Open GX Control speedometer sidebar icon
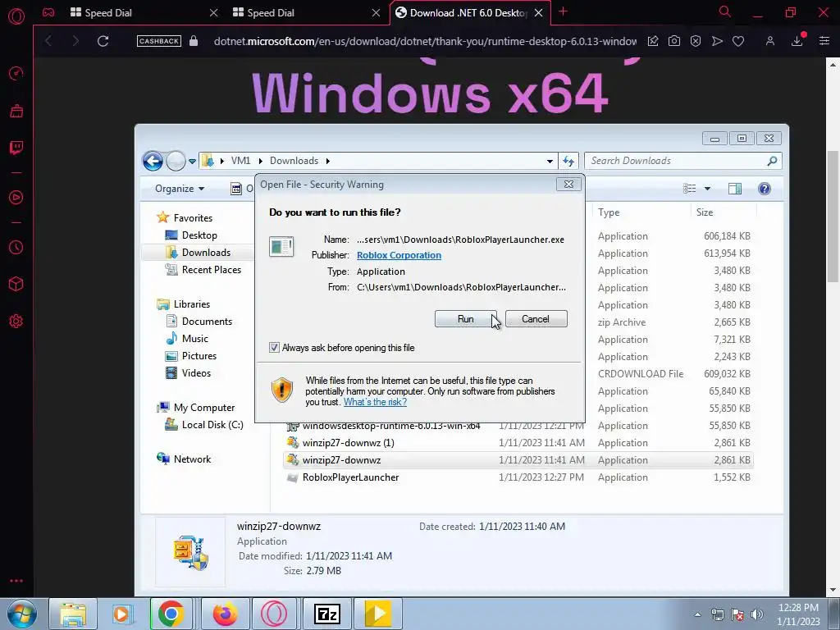The height and width of the screenshot is (630, 840). tap(16, 73)
